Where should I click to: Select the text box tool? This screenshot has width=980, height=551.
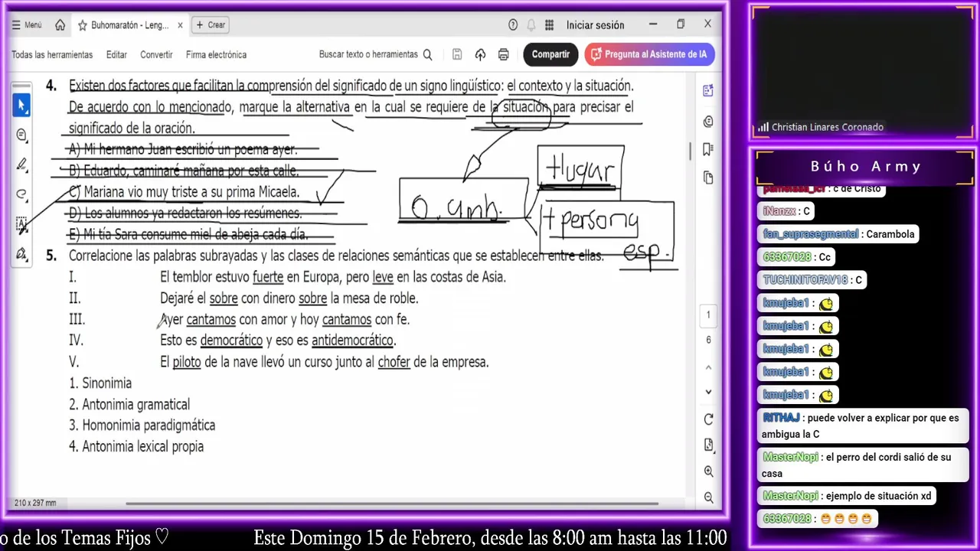(x=21, y=224)
